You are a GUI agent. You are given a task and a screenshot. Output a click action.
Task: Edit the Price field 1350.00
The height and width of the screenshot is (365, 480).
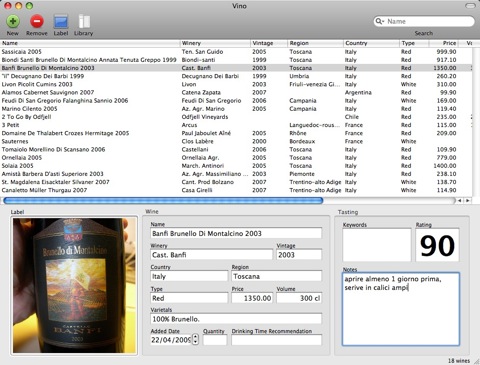pyautogui.click(x=252, y=298)
